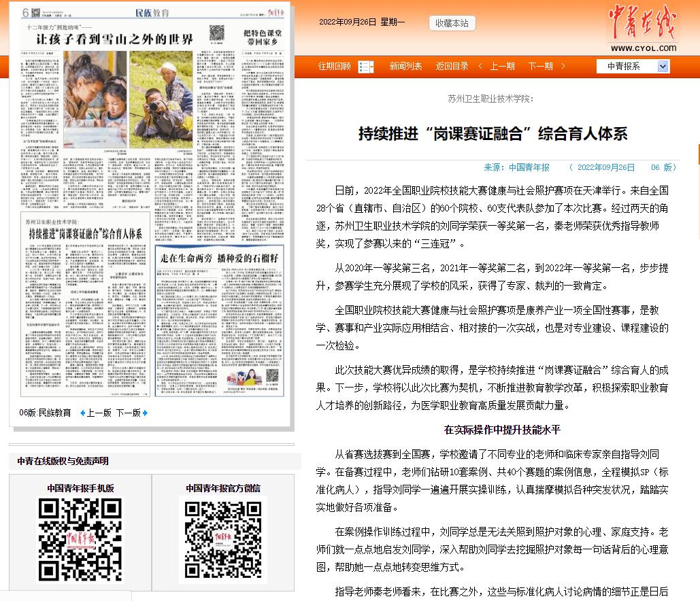Click the 来源：中国青年报 source text
This screenshot has width=700, height=601.
[516, 167]
